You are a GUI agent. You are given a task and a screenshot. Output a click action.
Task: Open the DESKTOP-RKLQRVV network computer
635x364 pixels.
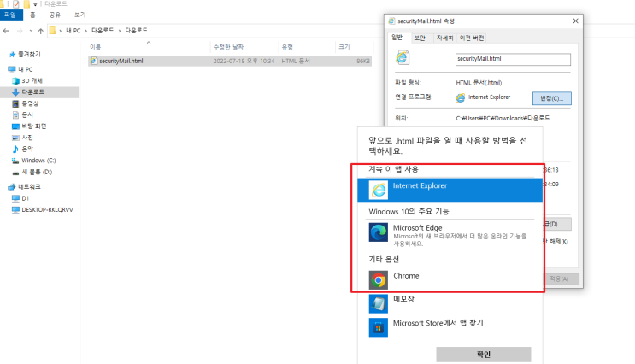(43, 209)
